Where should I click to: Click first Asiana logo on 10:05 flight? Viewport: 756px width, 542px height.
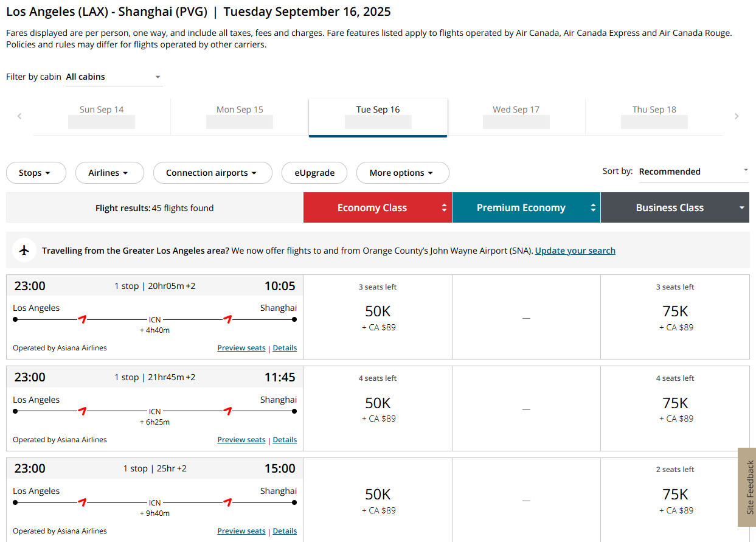click(x=82, y=319)
